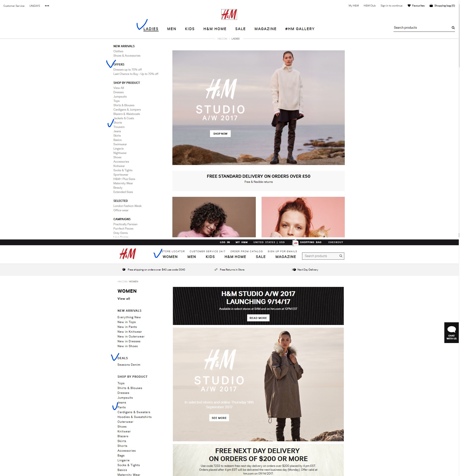Screen dimensions: 460x476
Task: Open the curly-haired woman in pink image
Action: coord(214,217)
